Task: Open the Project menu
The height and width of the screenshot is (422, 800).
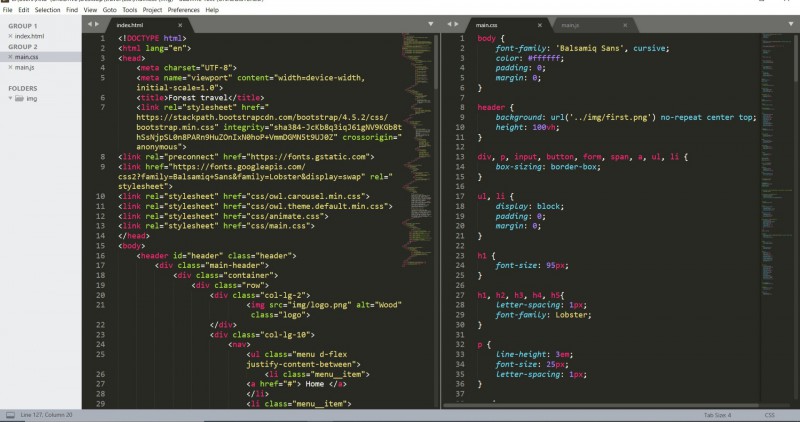Action: 152,10
